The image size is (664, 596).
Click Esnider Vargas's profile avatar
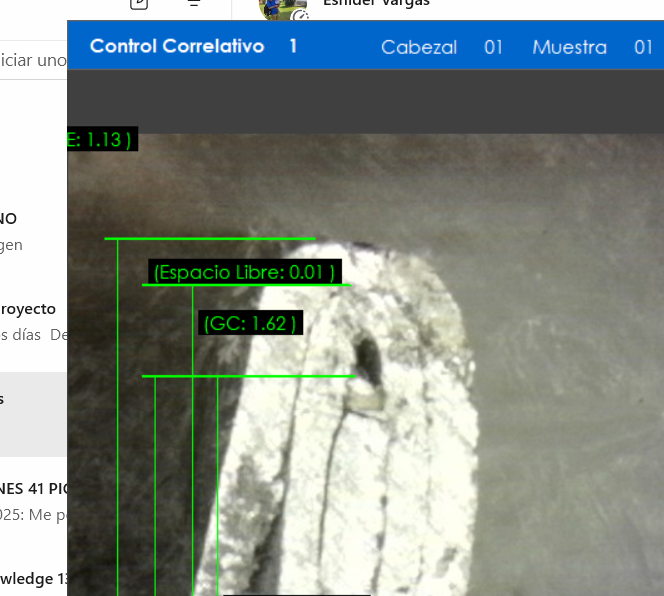tap(282, 8)
